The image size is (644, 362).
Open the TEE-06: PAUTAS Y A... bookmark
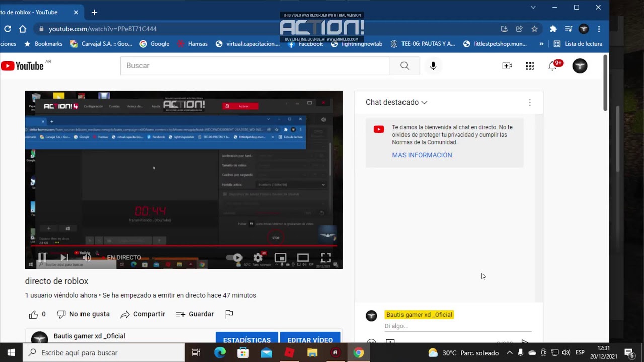pos(423,44)
